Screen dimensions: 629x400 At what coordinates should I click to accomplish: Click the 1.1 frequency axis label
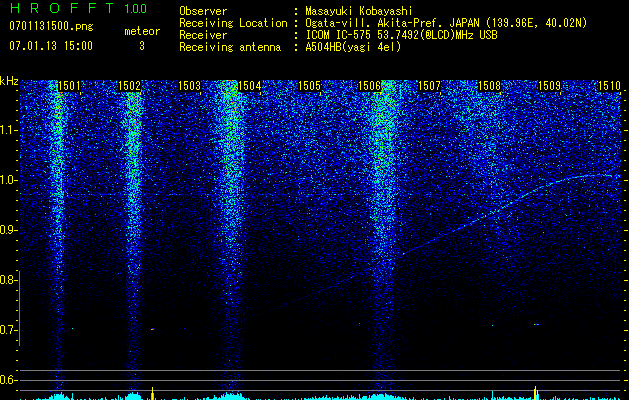tap(8, 130)
